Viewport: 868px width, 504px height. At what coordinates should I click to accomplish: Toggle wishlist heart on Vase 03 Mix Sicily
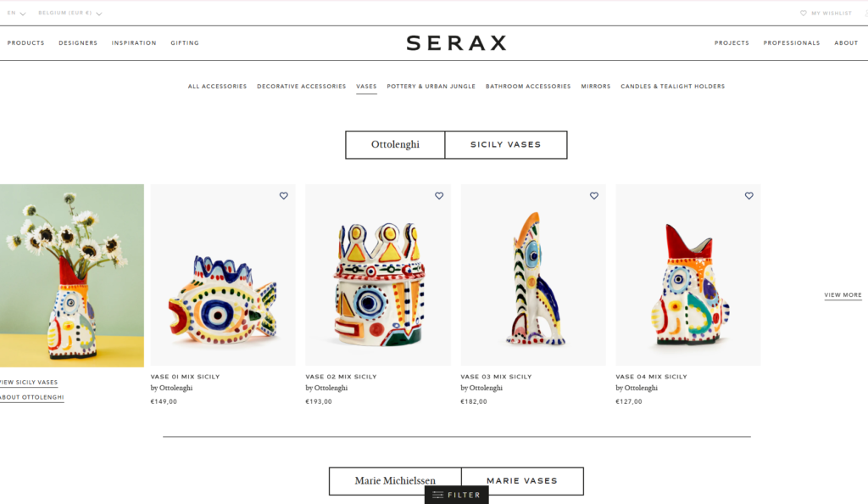click(x=594, y=195)
